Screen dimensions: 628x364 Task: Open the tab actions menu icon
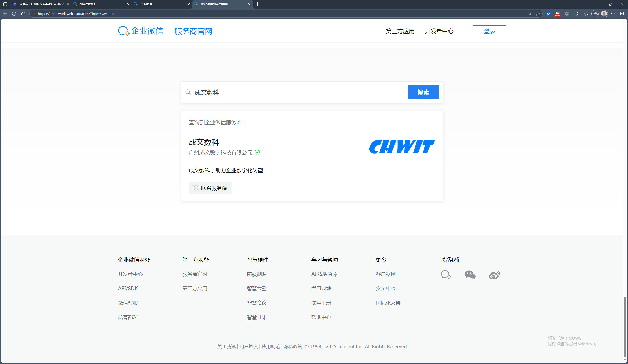click(x=5, y=4)
